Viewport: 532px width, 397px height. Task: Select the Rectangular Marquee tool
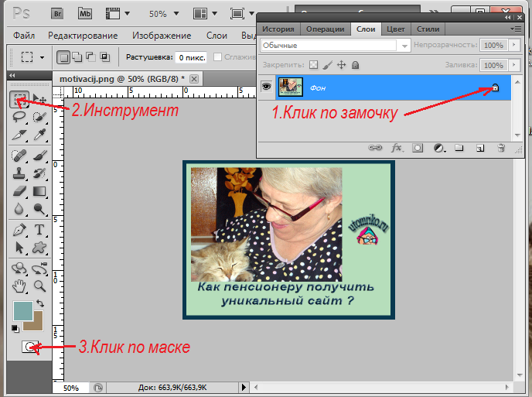pyautogui.click(x=19, y=99)
